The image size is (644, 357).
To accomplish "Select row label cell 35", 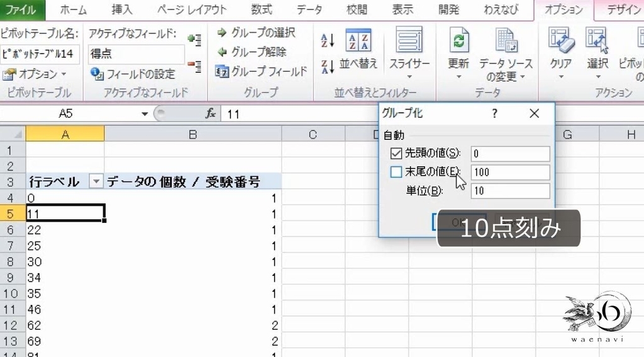I will pyautogui.click(x=65, y=293).
